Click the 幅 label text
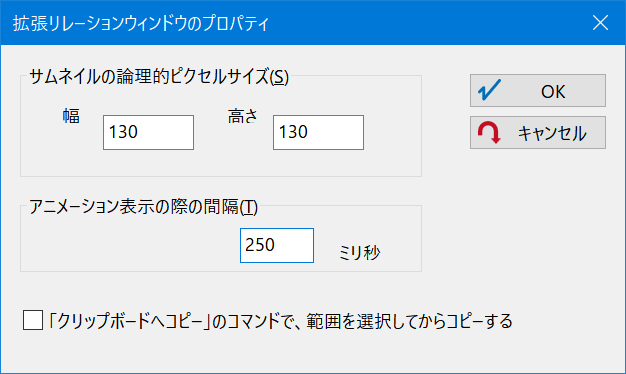This screenshot has width=626, height=374. 71,116
